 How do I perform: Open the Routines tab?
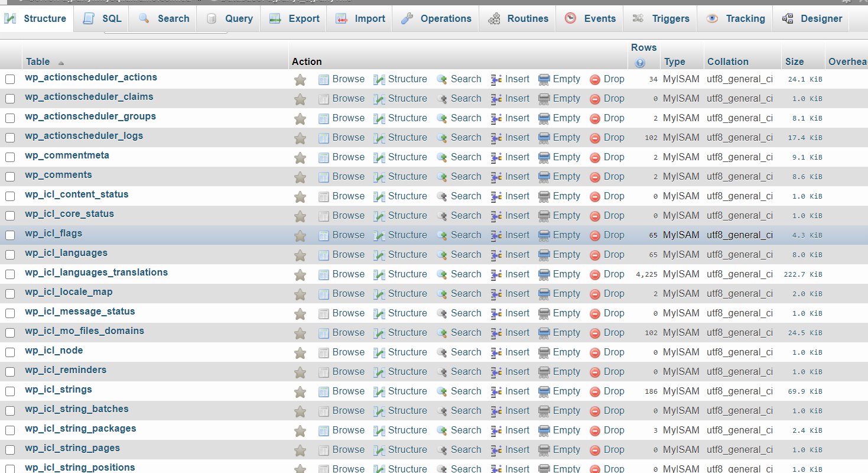(518, 18)
